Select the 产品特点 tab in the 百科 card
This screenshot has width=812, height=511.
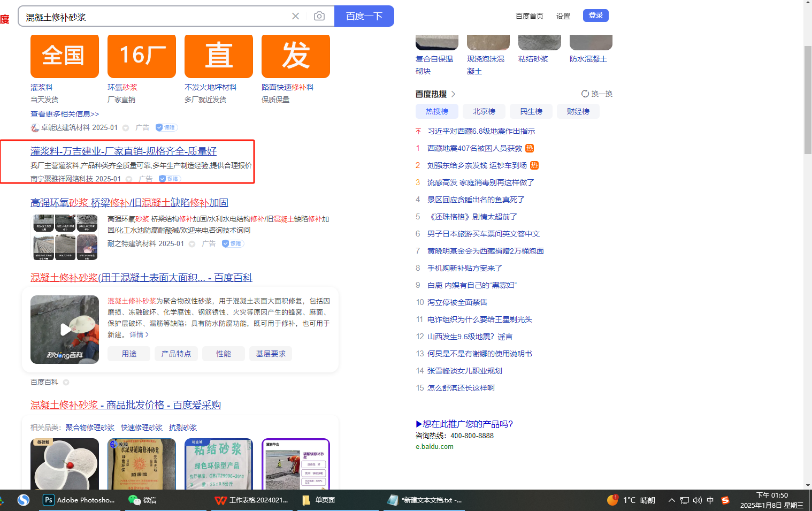tap(177, 354)
